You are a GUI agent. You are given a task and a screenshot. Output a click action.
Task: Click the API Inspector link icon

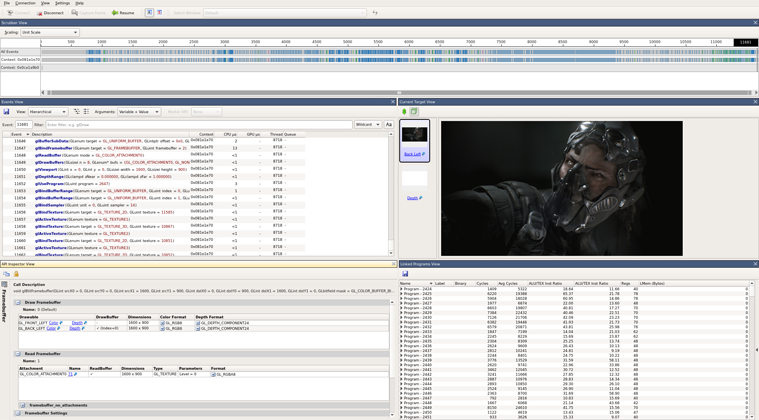(6, 274)
